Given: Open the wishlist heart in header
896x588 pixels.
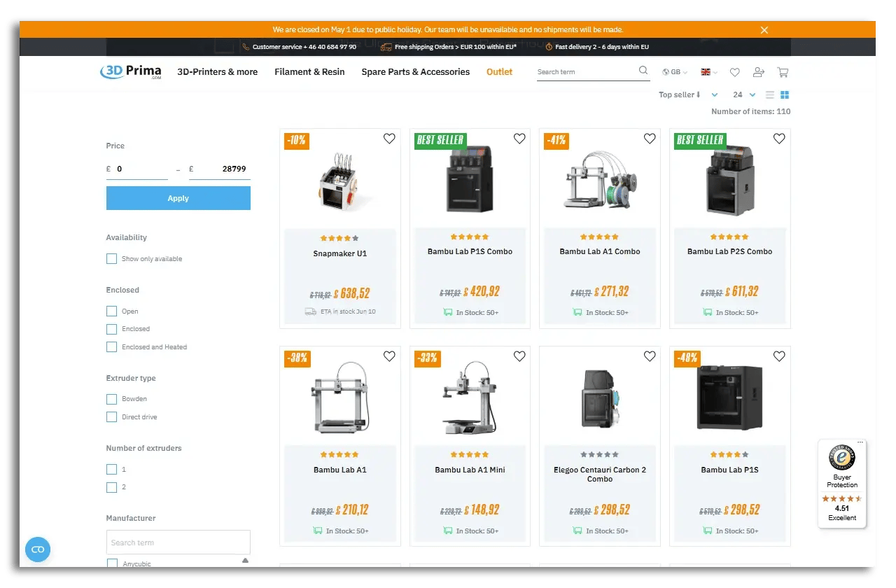Looking at the screenshot, I should coord(734,72).
